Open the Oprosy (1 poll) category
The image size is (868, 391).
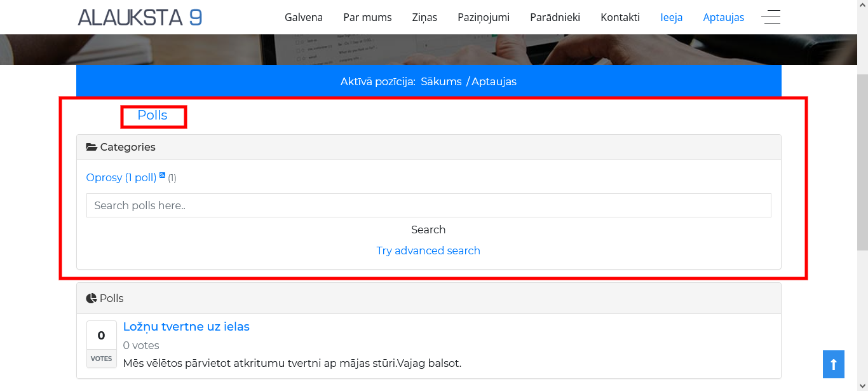(x=121, y=177)
